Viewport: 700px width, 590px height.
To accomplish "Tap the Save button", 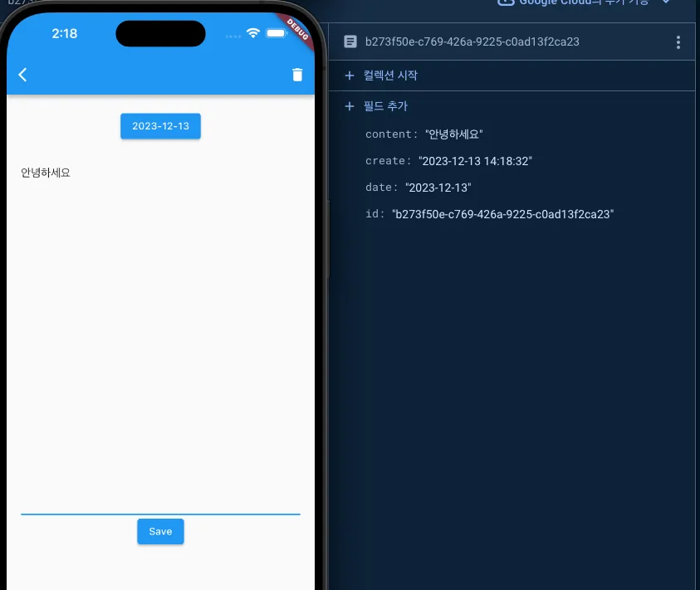I will point(161,532).
